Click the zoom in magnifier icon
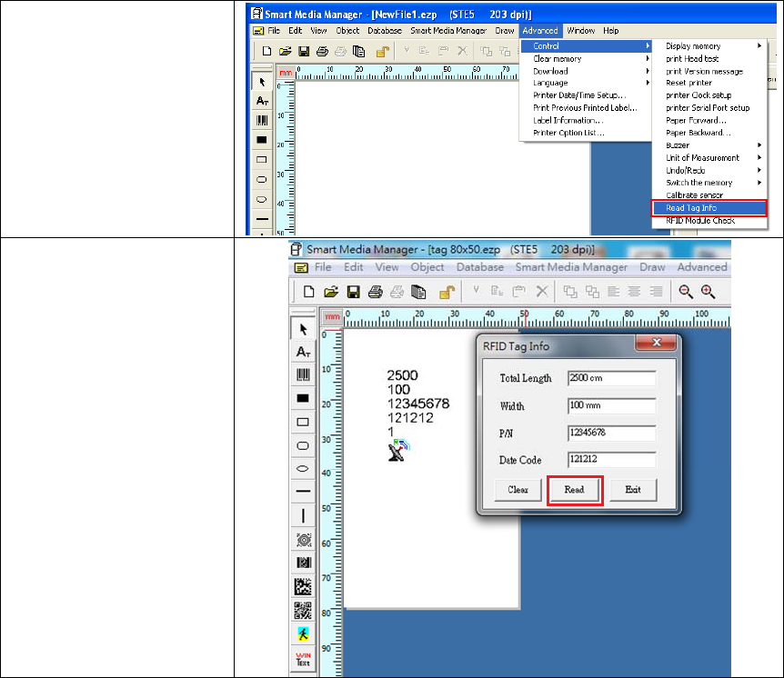784x678 pixels. [708, 292]
